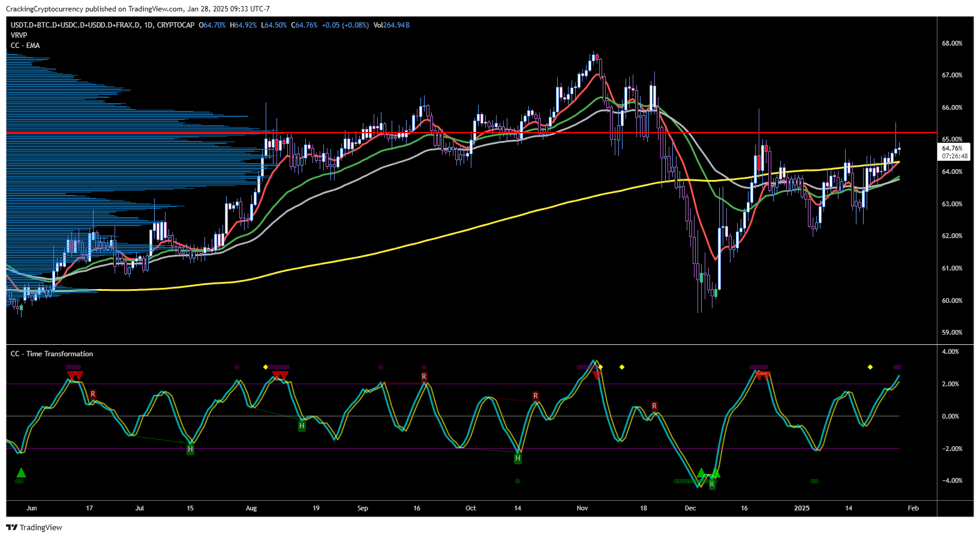This screenshot has width=980, height=538.
Task: Click the 61.00% price axis label
Action: (x=952, y=268)
